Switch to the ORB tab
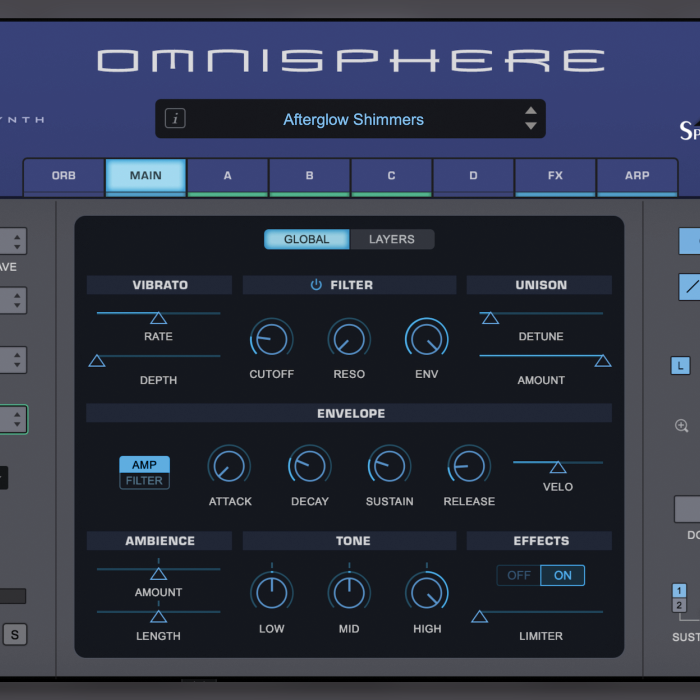700x700 pixels. point(63,176)
